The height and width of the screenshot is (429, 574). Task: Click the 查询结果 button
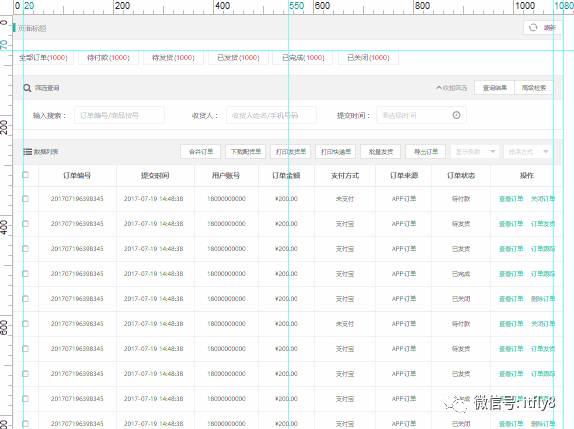point(495,88)
